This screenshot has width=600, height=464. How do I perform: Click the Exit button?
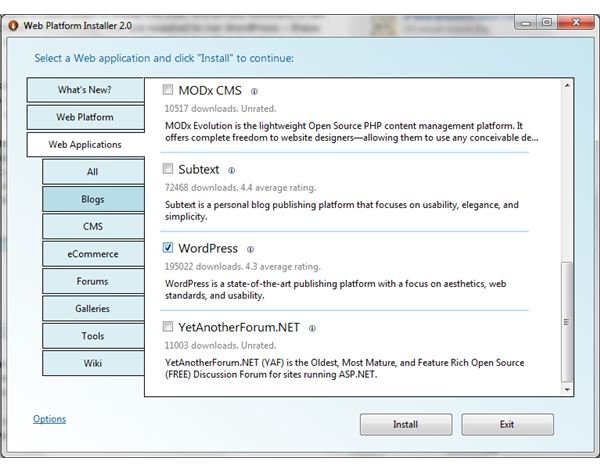click(507, 424)
